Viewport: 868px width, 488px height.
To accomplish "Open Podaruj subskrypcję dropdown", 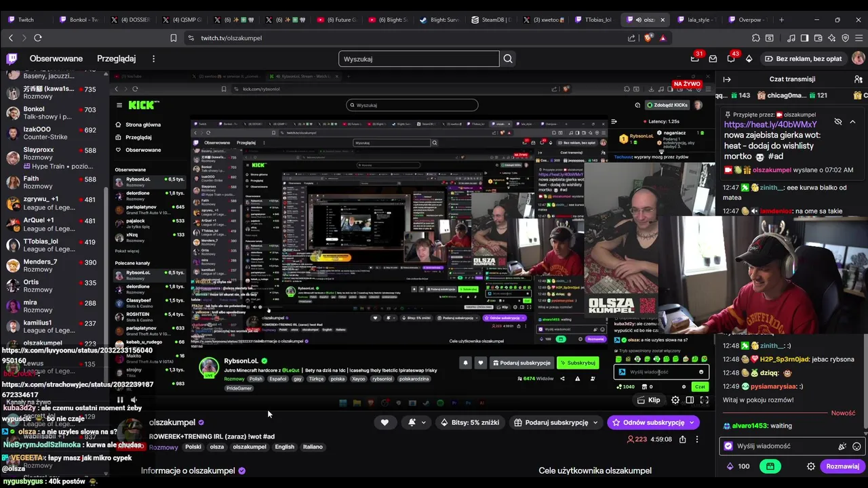I will click(556, 422).
